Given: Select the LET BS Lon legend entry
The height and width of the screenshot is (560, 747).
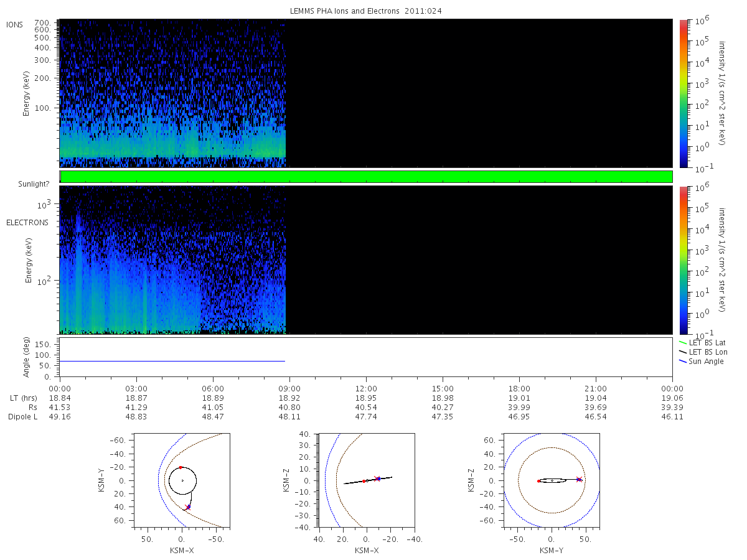Looking at the screenshot, I should pos(703,352).
